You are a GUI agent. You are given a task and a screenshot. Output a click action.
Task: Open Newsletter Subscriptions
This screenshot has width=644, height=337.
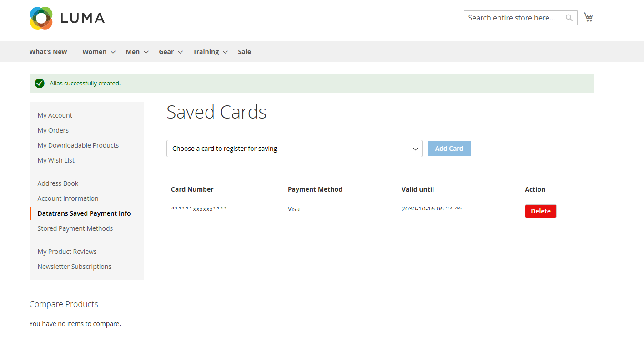74,266
